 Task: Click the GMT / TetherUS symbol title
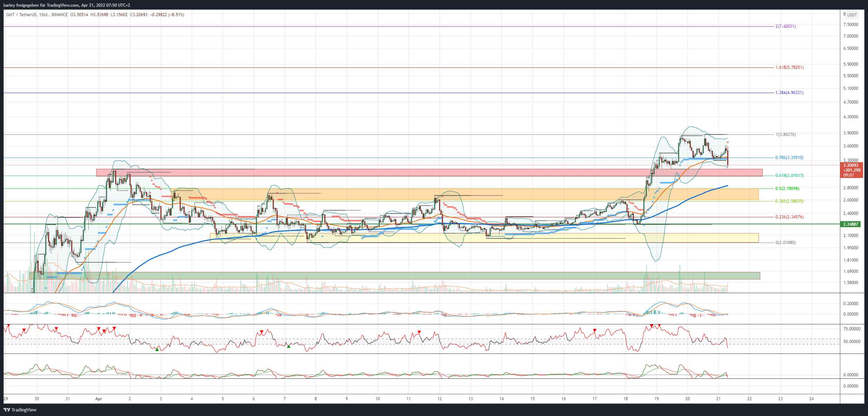(21, 15)
